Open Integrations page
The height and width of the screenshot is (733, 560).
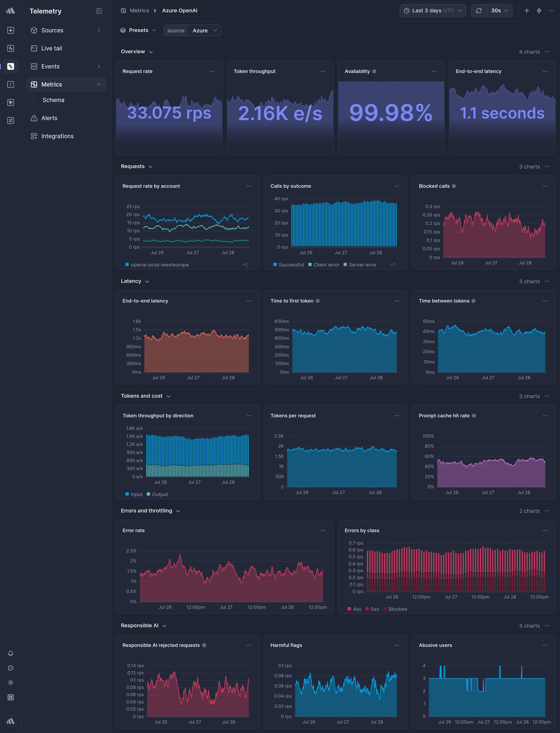tap(66, 136)
